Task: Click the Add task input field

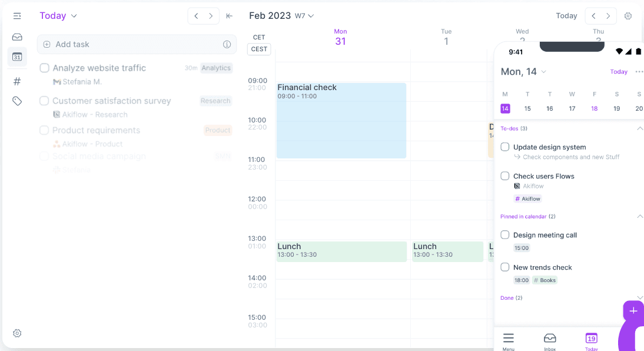Action: point(137,44)
